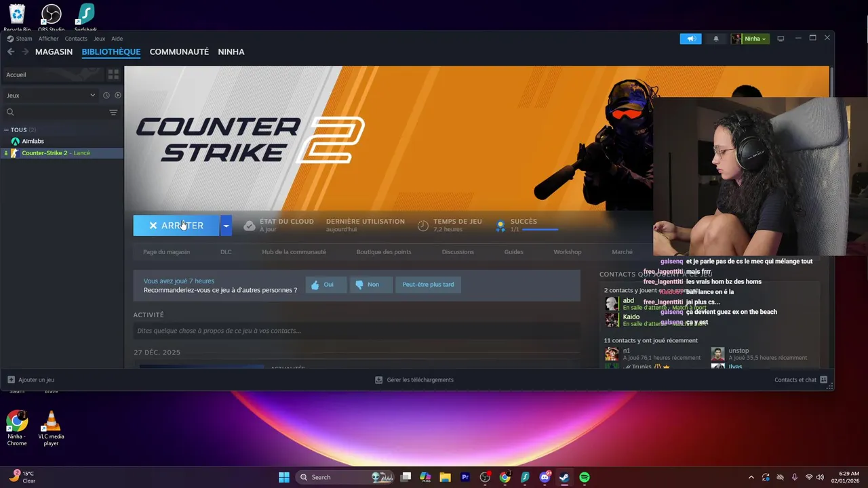
Task: Open File Explorer from taskbar
Action: tap(445, 477)
